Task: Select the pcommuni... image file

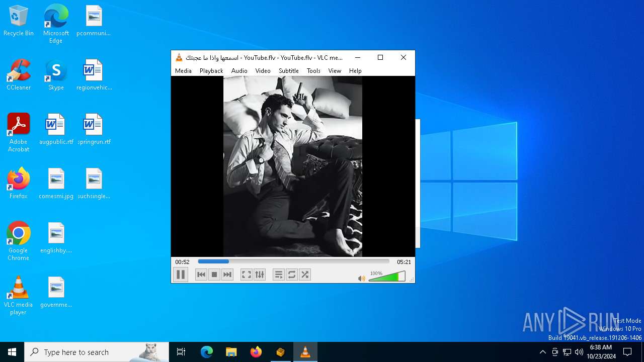Action: point(94,21)
